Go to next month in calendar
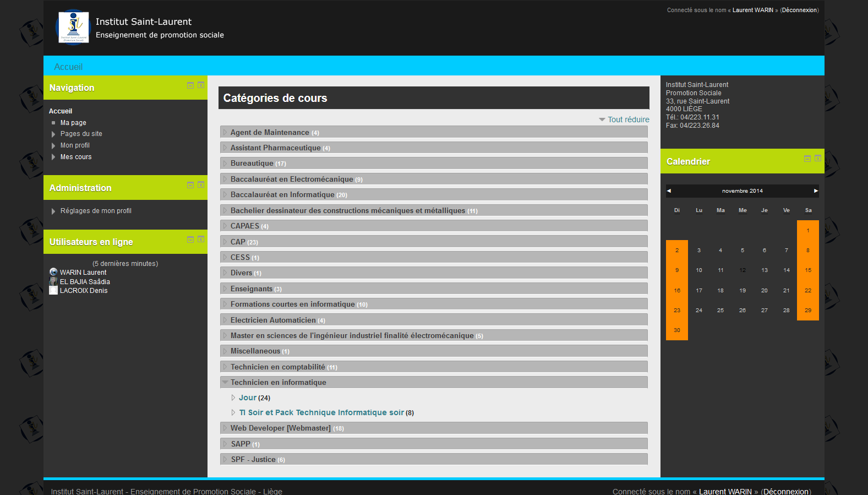 (816, 191)
